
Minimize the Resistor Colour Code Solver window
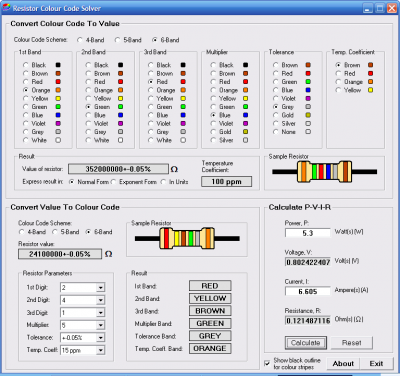coord(368,8)
